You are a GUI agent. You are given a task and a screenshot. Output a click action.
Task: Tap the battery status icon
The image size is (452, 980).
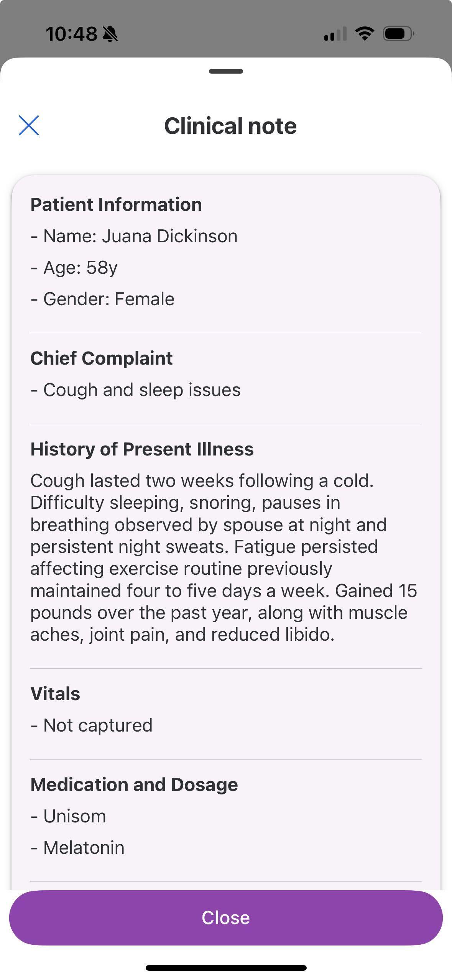click(x=398, y=34)
